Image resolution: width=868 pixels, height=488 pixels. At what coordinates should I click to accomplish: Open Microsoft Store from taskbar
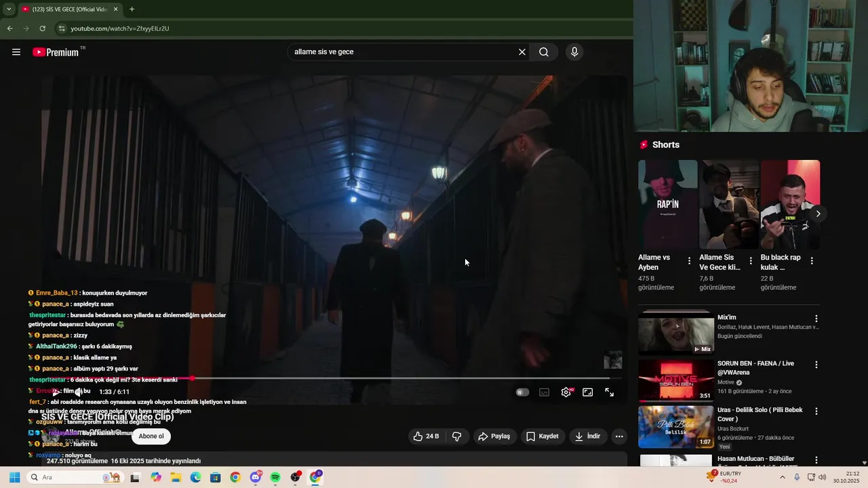[x=216, y=477]
